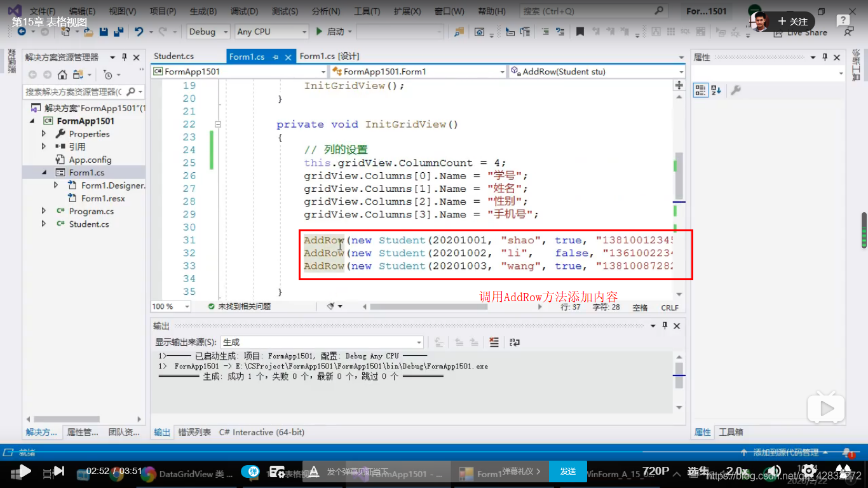Save the current file with the disk icon
Image resolution: width=868 pixels, height=488 pixels.
point(104,32)
